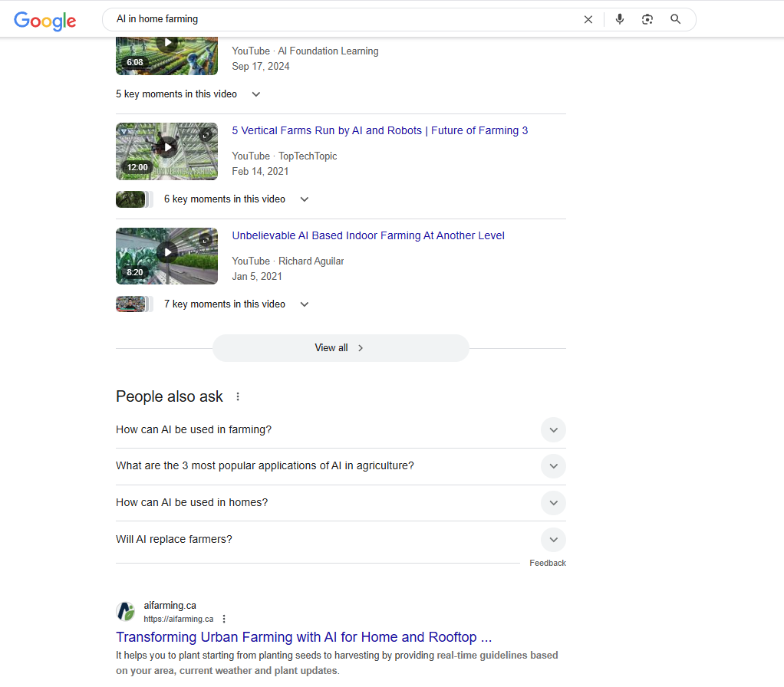Click 'YouTube · Richard Aguilar' source text
Screen dimensions: 784x687
pyautogui.click(x=288, y=261)
